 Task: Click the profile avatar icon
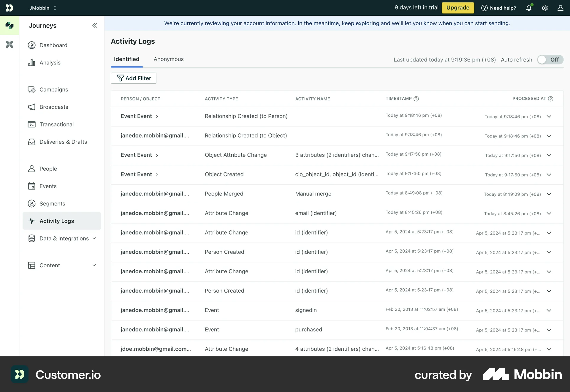[560, 8]
